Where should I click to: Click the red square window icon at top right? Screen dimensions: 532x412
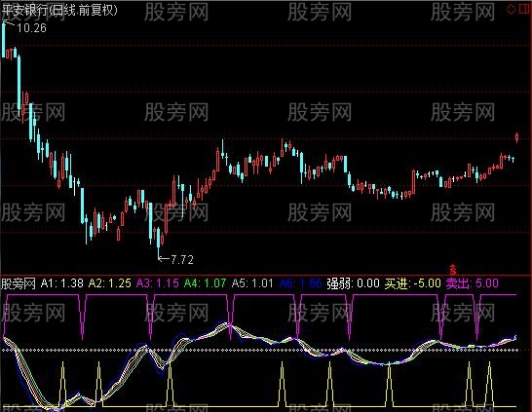click(x=524, y=10)
